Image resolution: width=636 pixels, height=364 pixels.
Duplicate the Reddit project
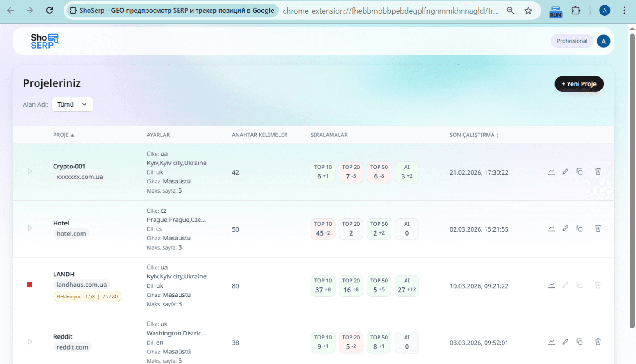579,342
